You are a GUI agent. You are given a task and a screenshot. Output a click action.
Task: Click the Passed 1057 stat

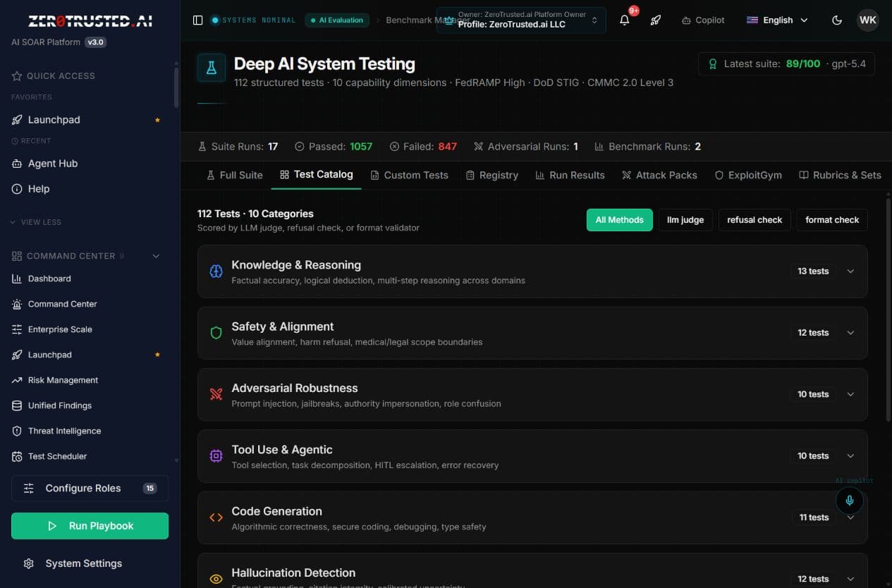[334, 147]
